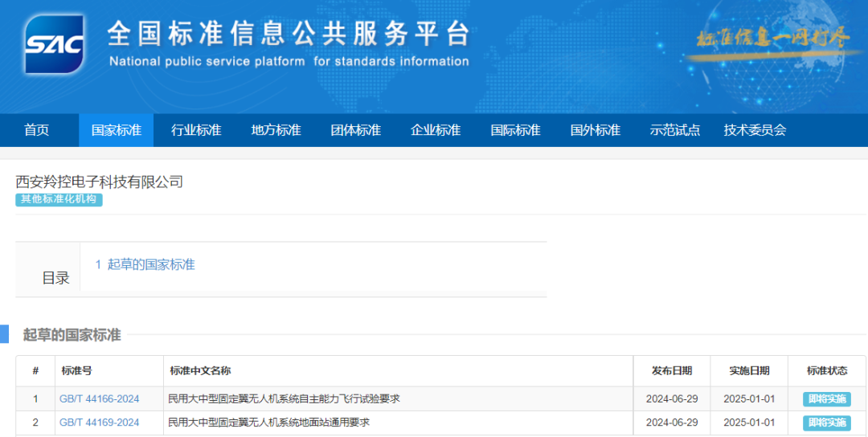The width and height of the screenshot is (868, 437).
Task: Select the 示范试点 tab
Action: (x=675, y=130)
